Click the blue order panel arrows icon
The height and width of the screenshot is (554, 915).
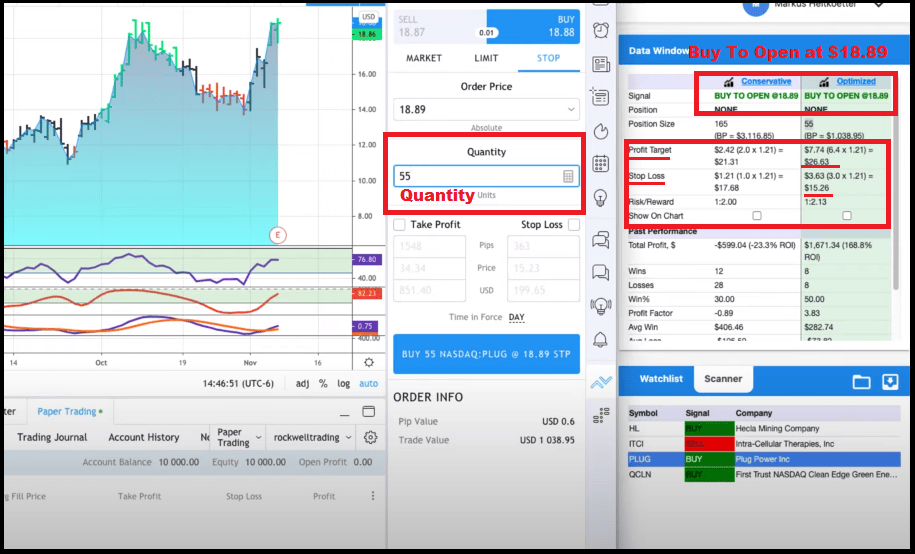coord(601,382)
